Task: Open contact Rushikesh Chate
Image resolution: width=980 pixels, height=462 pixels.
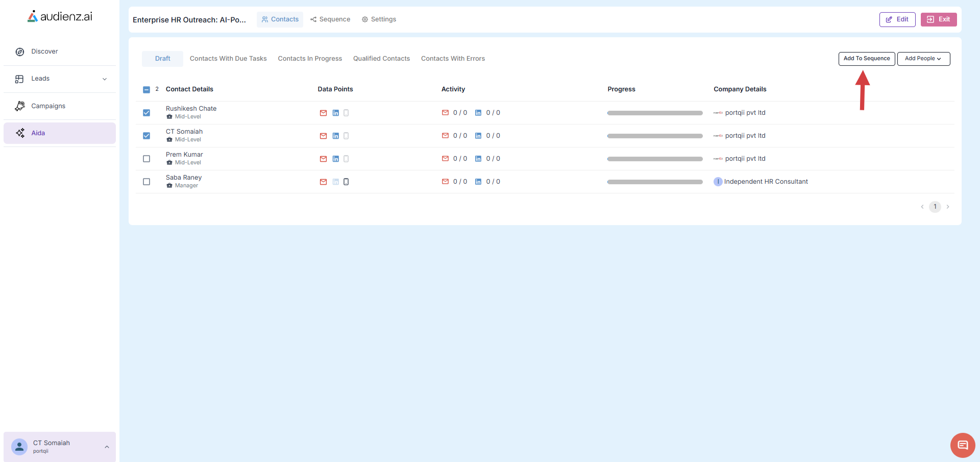Action: tap(191, 109)
